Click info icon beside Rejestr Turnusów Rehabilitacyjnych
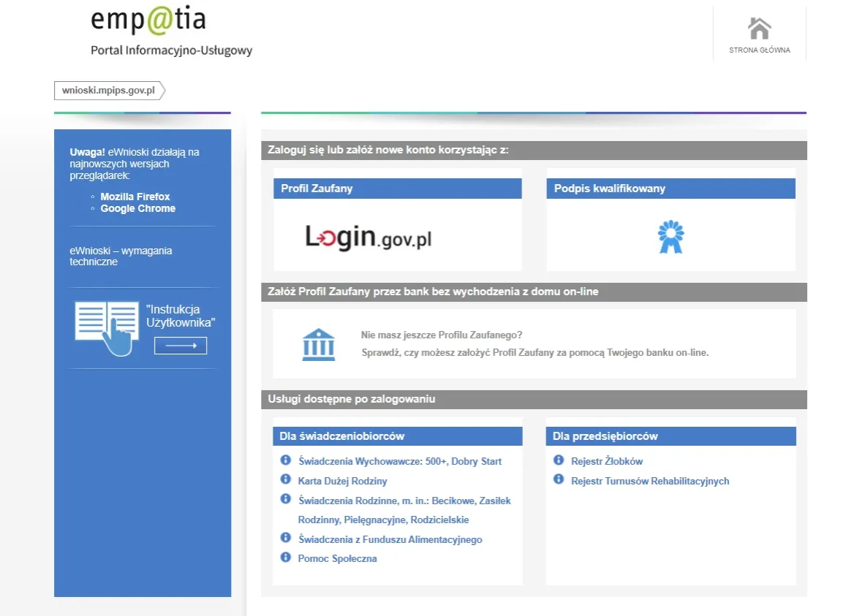This screenshot has width=857, height=616. [559, 479]
